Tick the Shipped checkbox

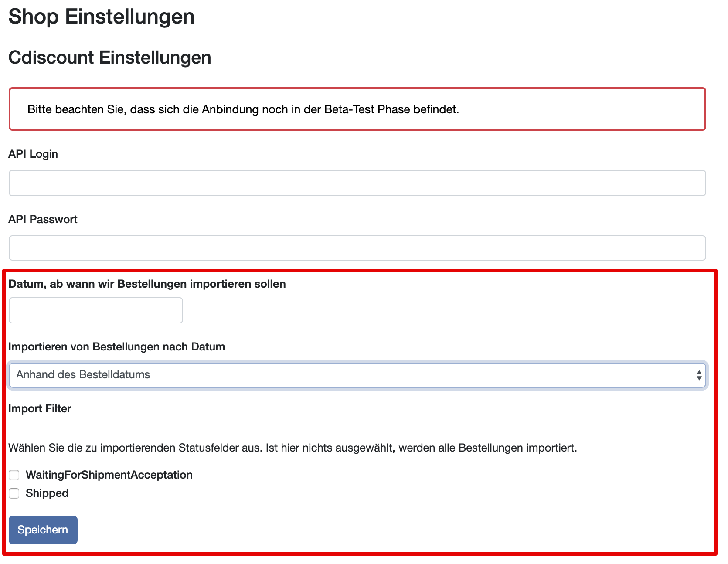(x=14, y=493)
